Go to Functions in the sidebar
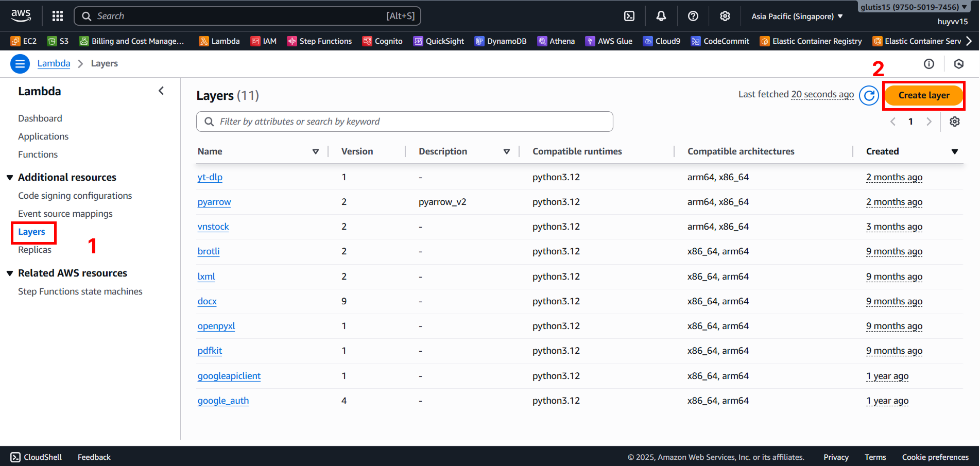 [38, 154]
